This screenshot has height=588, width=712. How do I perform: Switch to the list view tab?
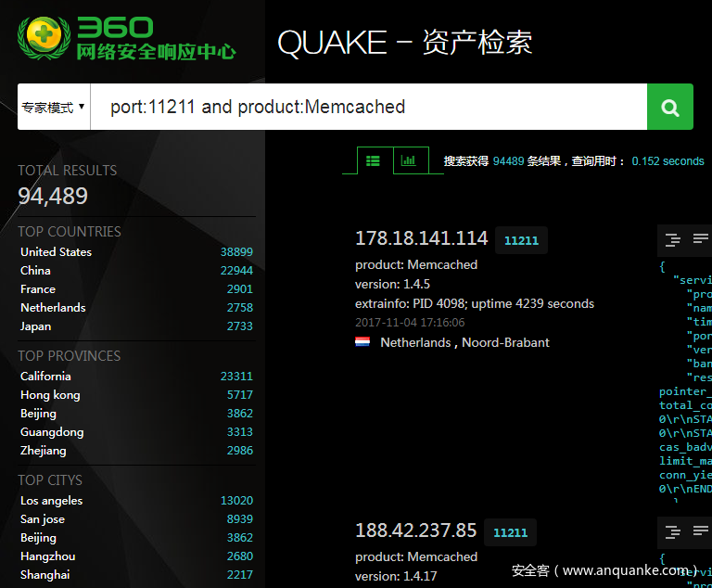click(375, 160)
